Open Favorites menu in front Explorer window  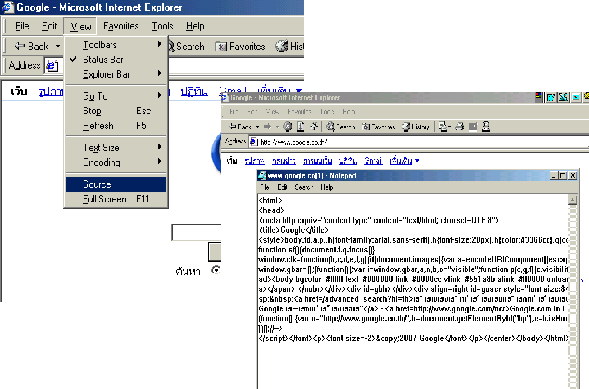pyautogui.click(x=121, y=26)
